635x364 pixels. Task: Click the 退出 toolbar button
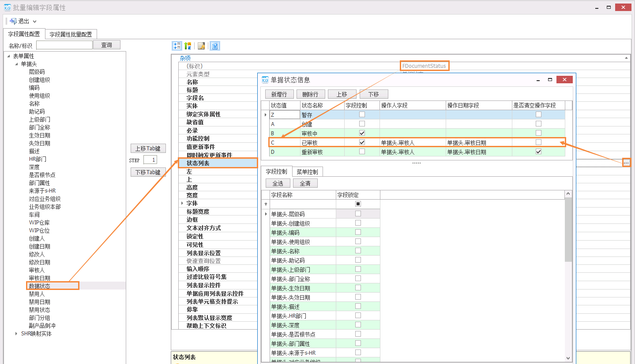(19, 21)
